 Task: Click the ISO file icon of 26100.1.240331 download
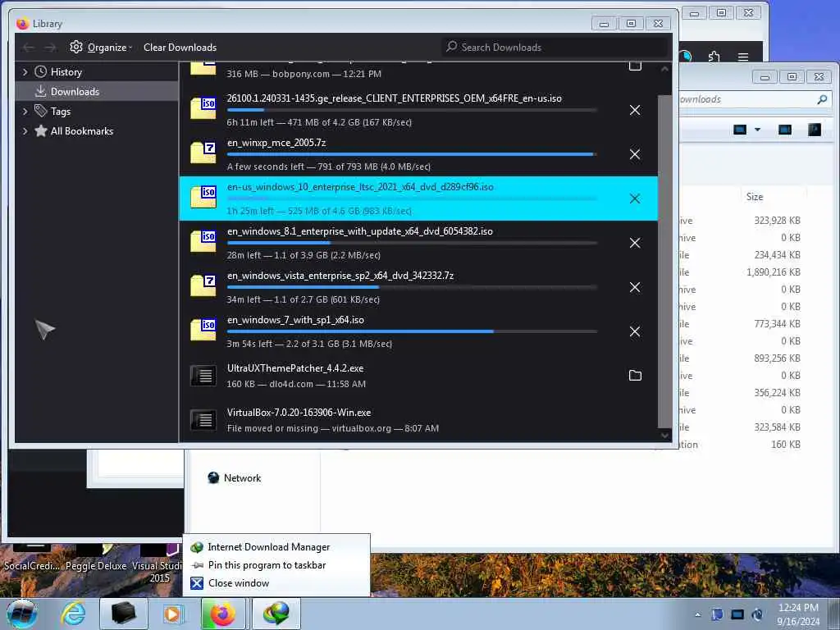point(203,108)
